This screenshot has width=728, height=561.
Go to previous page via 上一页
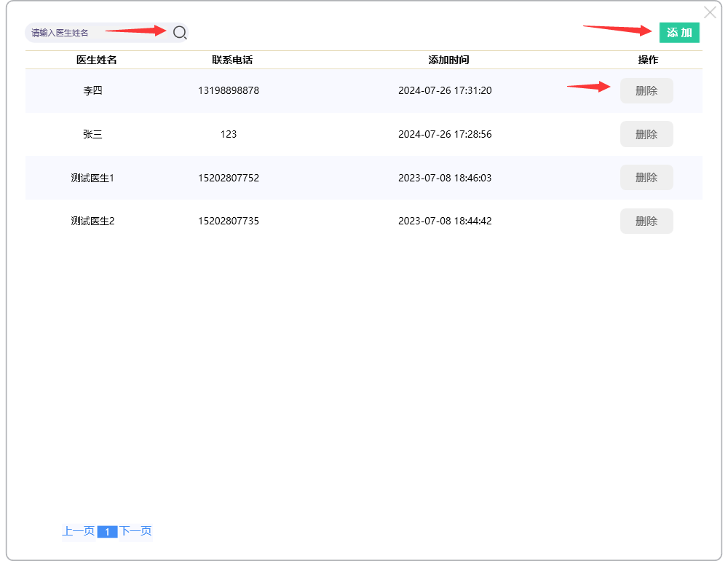pos(78,531)
